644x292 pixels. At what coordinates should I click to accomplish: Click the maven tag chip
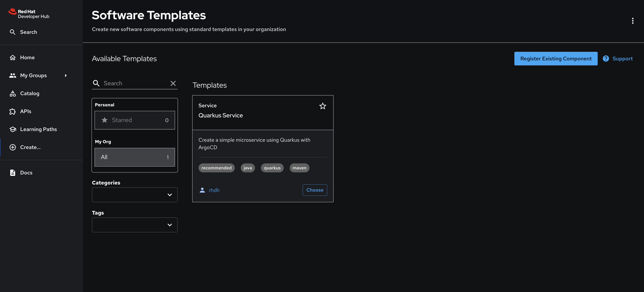[x=299, y=168]
